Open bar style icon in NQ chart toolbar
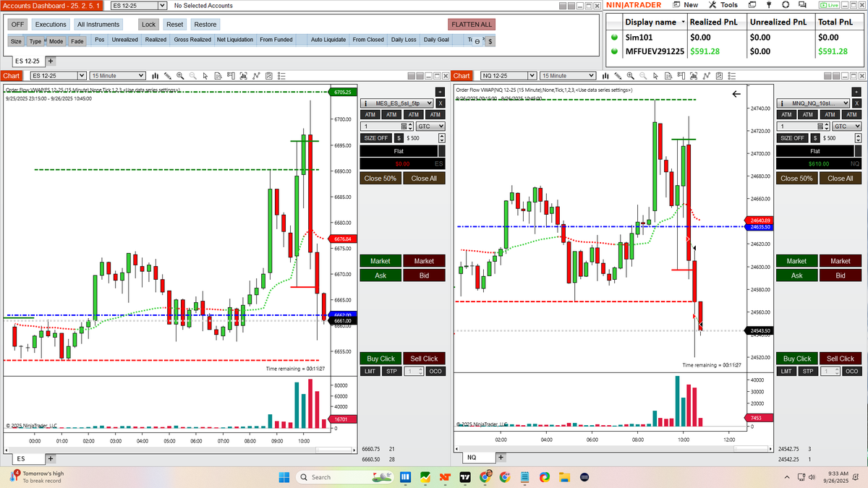The image size is (868, 488). (605, 76)
